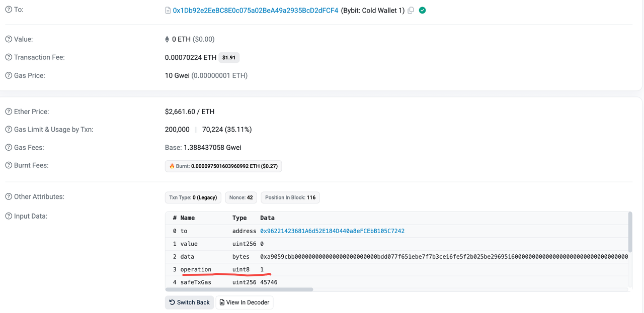Click help icon next to Gas Limit & Usage
The height and width of the screenshot is (313, 644).
(x=9, y=130)
